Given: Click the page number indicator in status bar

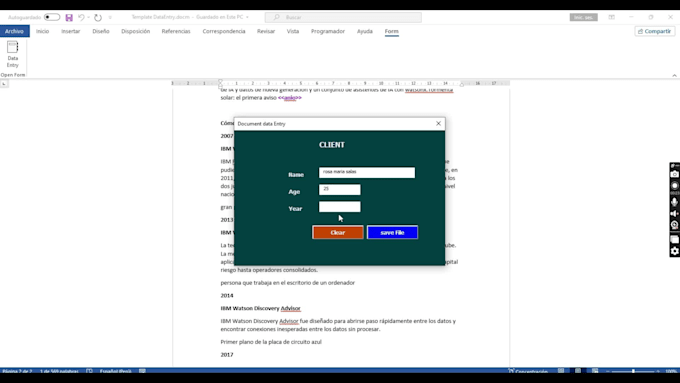Looking at the screenshot, I should pyautogui.click(x=17, y=371).
